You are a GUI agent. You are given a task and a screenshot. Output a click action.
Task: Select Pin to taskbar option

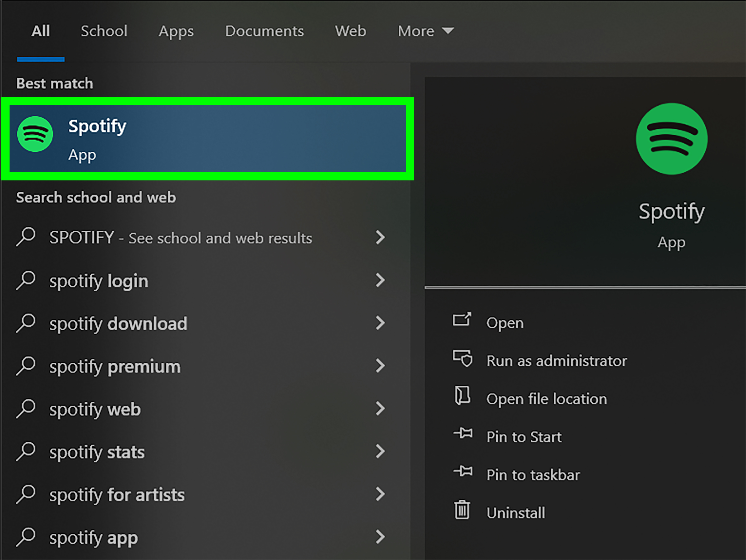pos(533,475)
